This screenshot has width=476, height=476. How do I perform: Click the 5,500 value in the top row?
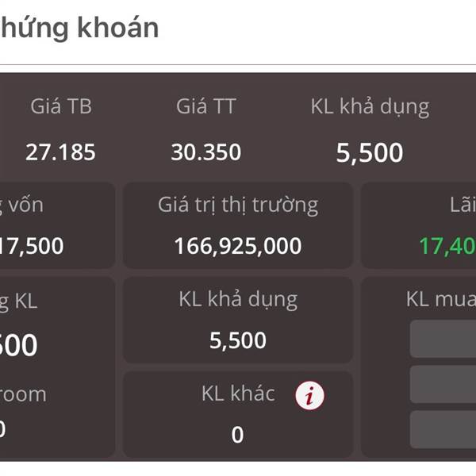[x=370, y=152]
